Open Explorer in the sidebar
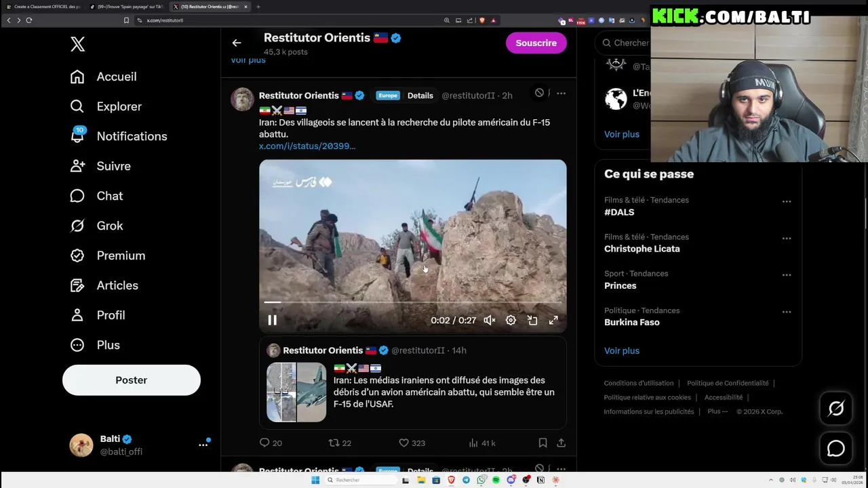 pyautogui.click(x=106, y=106)
